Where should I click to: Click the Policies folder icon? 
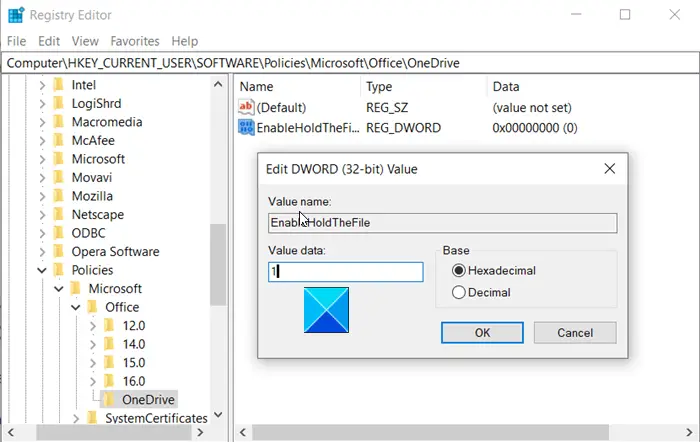58,270
